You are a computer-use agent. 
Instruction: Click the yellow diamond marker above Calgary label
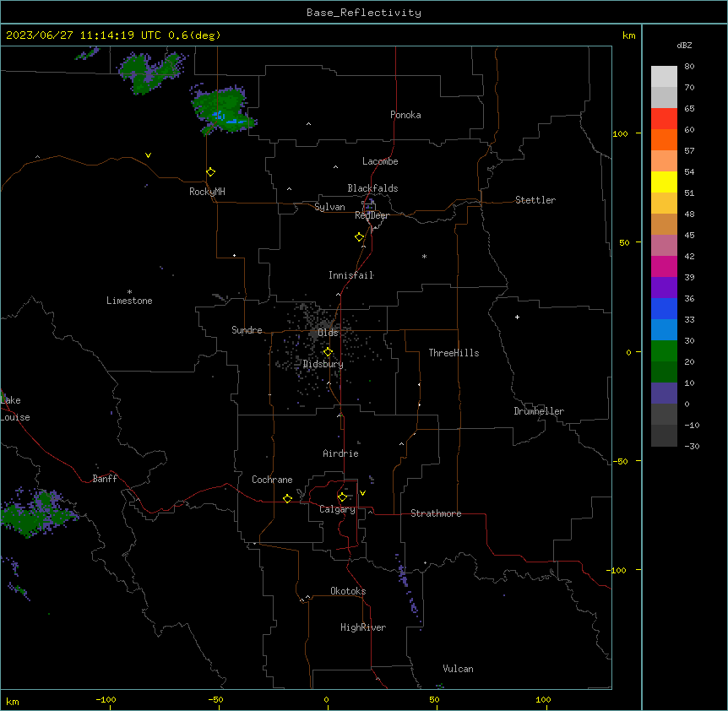tap(342, 497)
